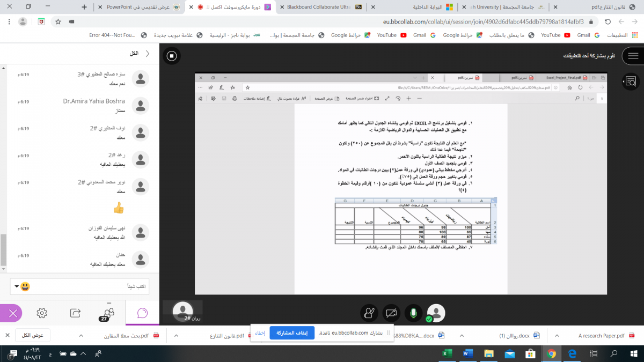The image size is (644, 362).
Task: Click the روان #2 participant thumbnail
Action: (x=183, y=311)
